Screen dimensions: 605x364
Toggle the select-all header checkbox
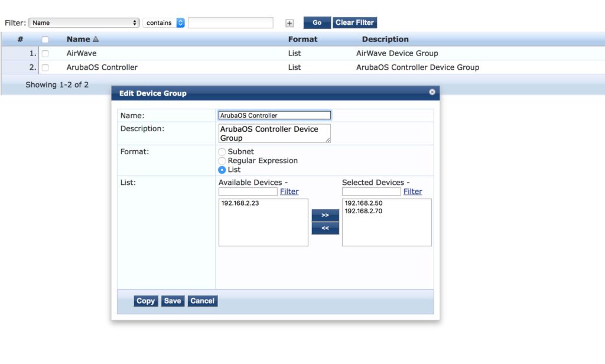(45, 40)
